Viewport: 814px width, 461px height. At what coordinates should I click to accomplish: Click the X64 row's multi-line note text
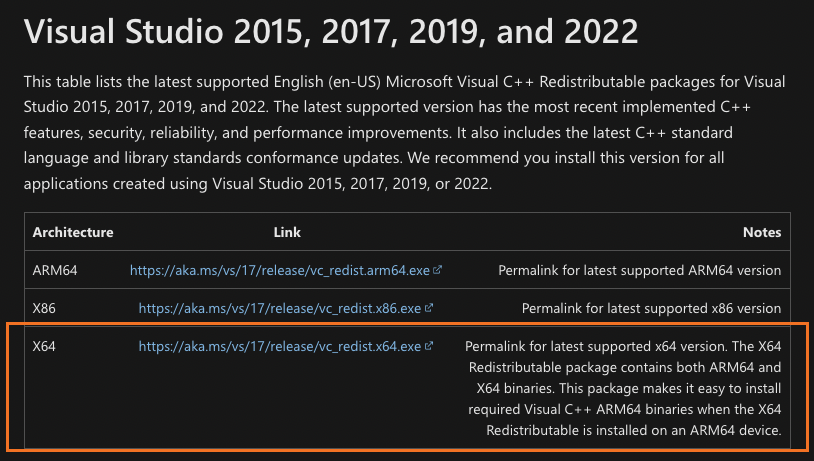pyautogui.click(x=623, y=389)
